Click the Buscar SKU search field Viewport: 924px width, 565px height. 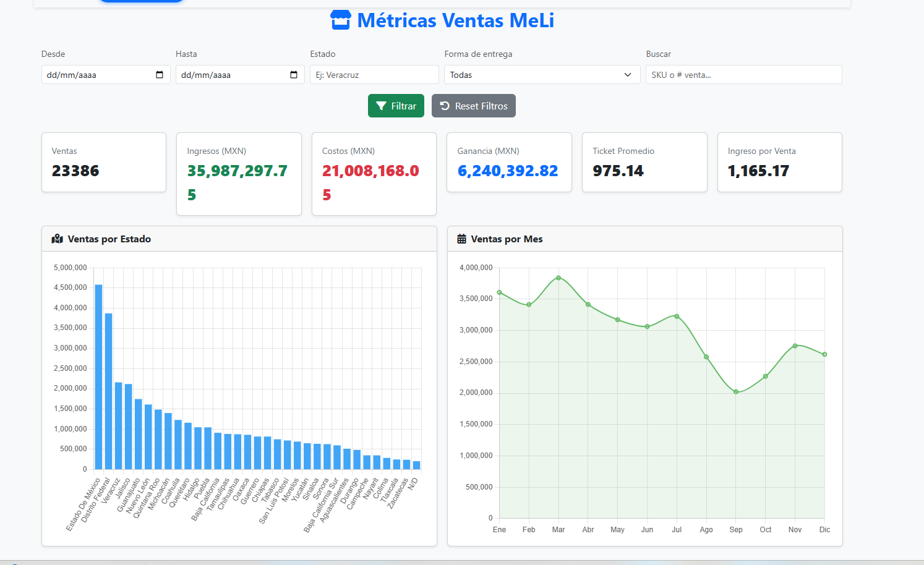[x=744, y=75]
